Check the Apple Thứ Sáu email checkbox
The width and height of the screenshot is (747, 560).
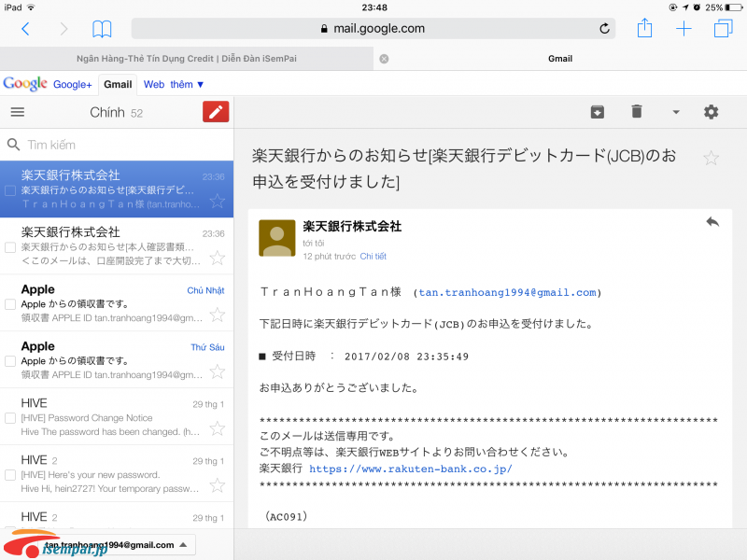[10, 361]
